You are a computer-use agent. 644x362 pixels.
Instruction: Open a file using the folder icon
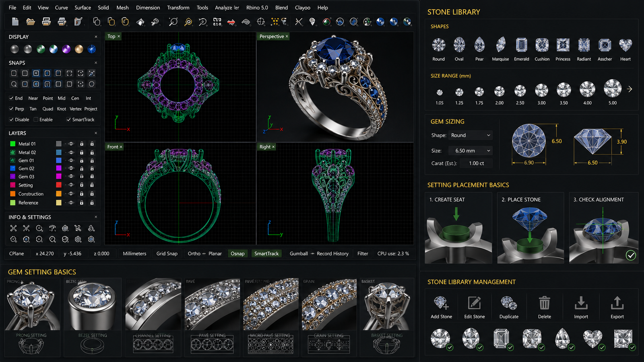[x=31, y=22]
